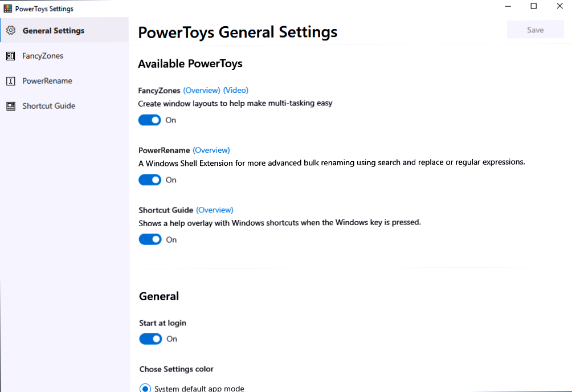Disable the FancyZones toggle
Screen dimensions: 572x392
tap(149, 120)
